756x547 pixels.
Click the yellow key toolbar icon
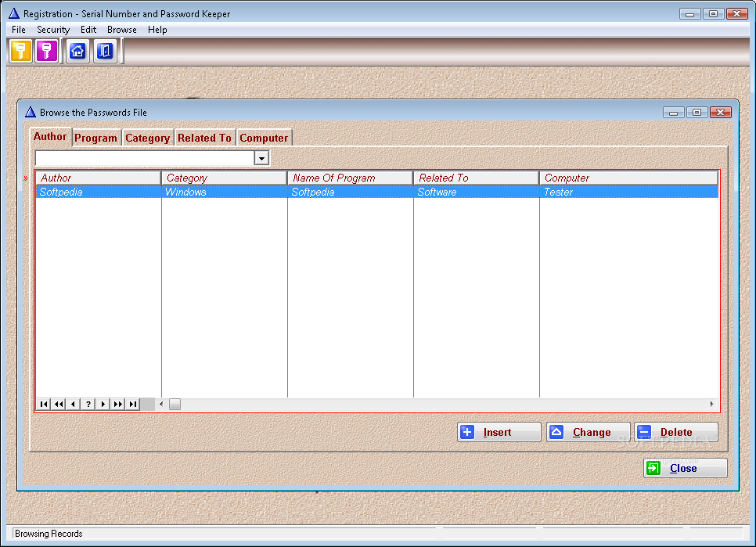point(20,51)
